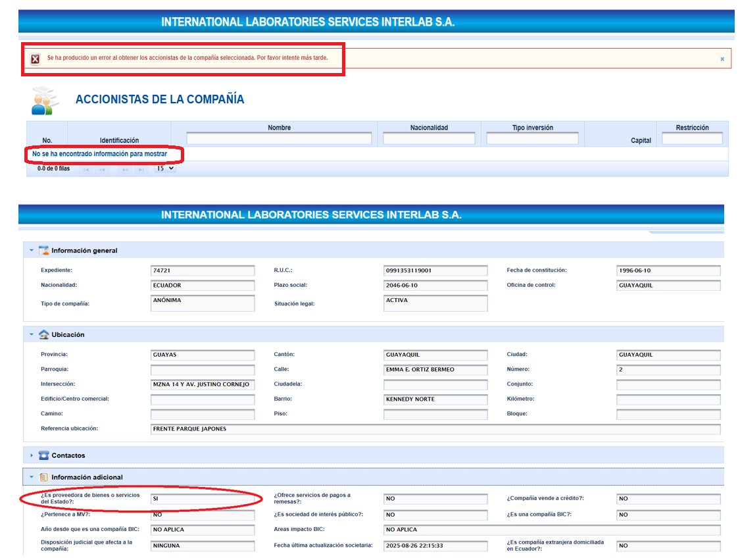Collapse the Información general section

pos(32,250)
